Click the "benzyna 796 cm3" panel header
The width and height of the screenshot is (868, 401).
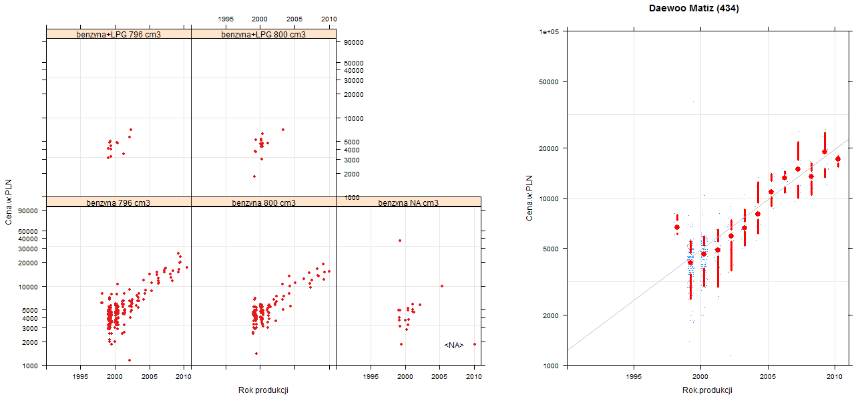(x=119, y=202)
